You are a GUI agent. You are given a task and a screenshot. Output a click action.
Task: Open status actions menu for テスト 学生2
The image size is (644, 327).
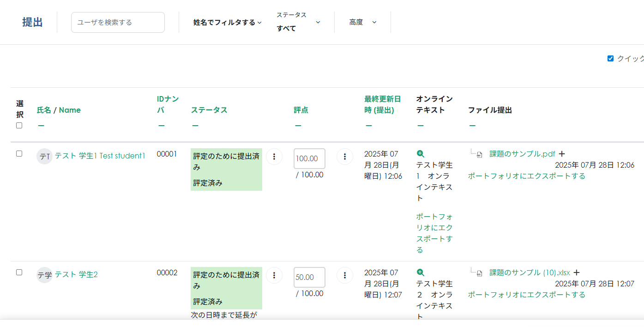point(274,275)
